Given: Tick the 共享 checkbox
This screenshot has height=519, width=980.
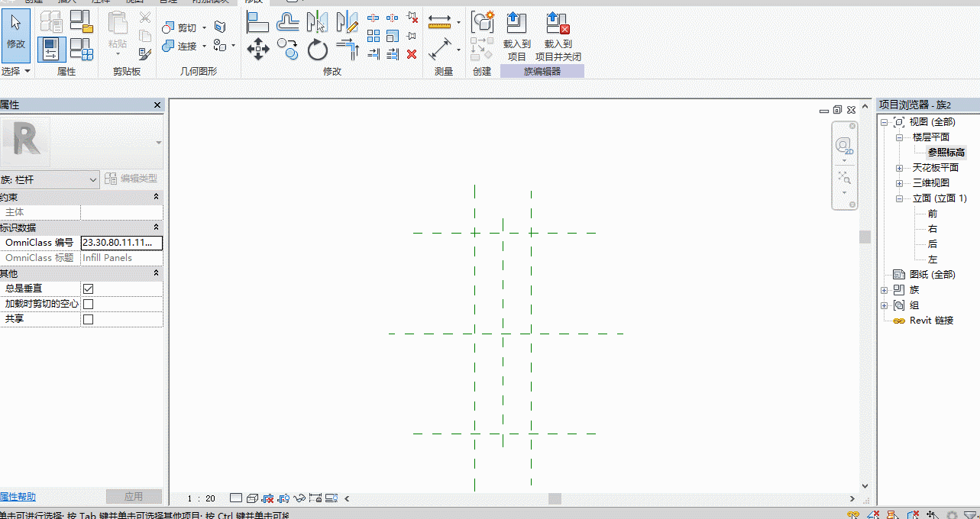Looking at the screenshot, I should click(88, 319).
